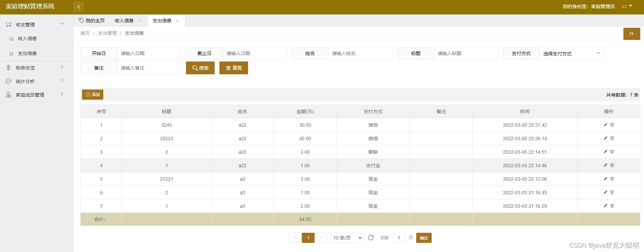Viewport: 644px width, 252px height.
Task: Delete the row timed 21:16:29
Action: 612,206
